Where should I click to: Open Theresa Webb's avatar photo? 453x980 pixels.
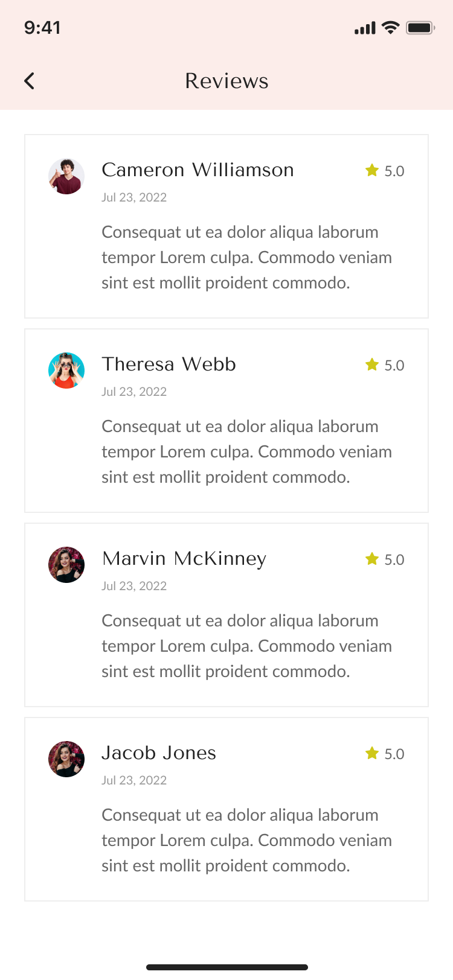[x=66, y=371]
